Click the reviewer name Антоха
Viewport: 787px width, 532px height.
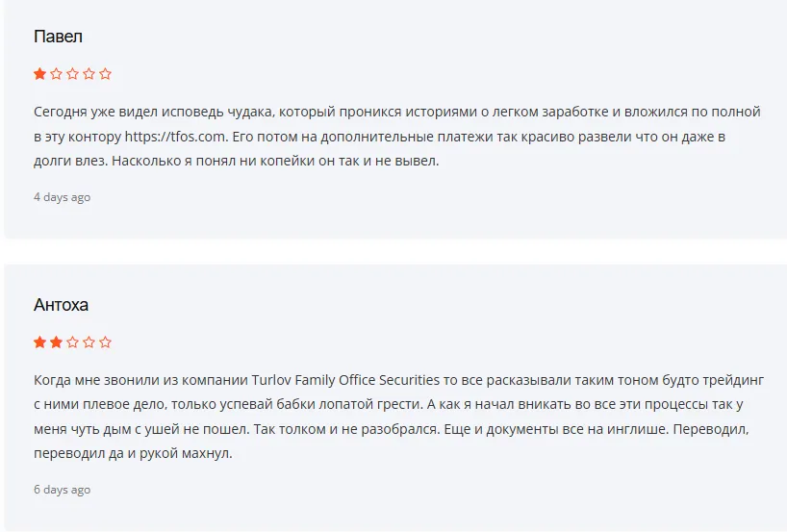click(x=62, y=305)
